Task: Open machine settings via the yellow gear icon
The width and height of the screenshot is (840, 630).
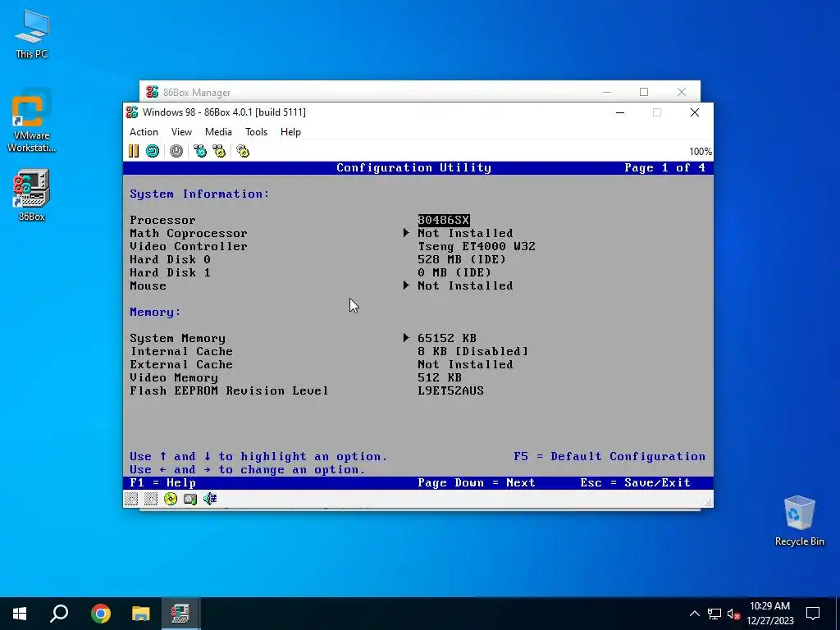Action: pos(243,151)
